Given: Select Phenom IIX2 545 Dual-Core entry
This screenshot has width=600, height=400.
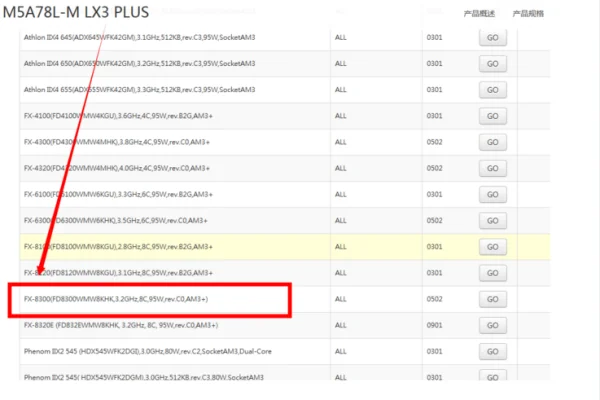Looking at the screenshot, I should [x=148, y=351].
